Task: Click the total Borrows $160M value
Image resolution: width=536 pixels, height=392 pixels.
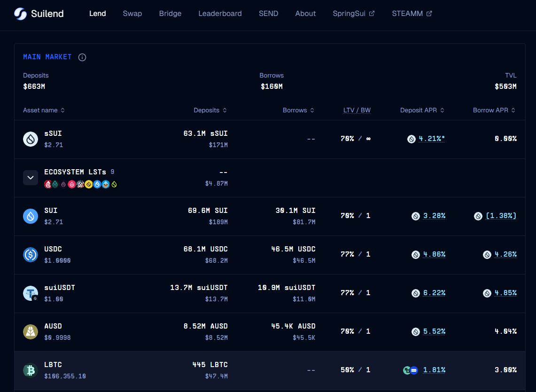Action: click(x=272, y=86)
